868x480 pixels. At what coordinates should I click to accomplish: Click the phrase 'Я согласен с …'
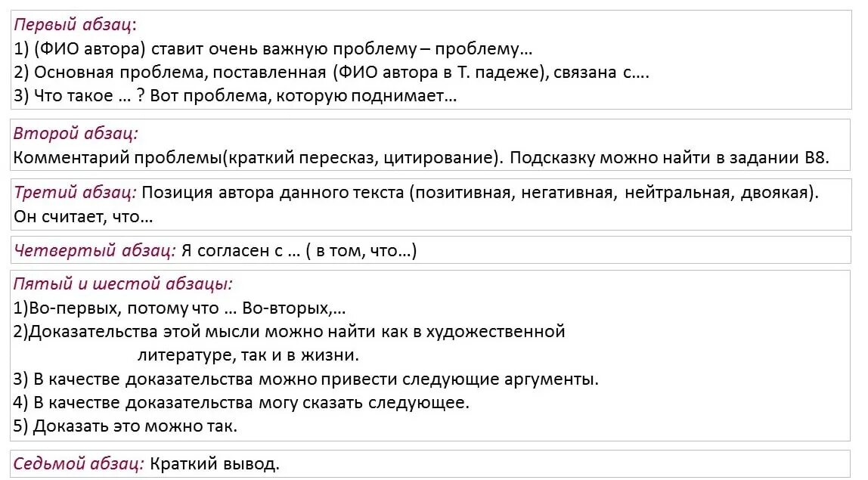click(x=240, y=251)
